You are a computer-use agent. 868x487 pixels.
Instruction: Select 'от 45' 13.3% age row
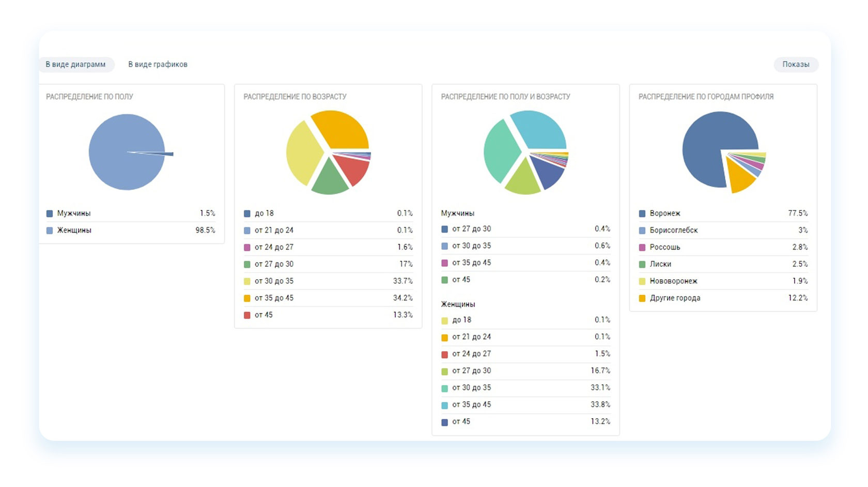coord(328,315)
